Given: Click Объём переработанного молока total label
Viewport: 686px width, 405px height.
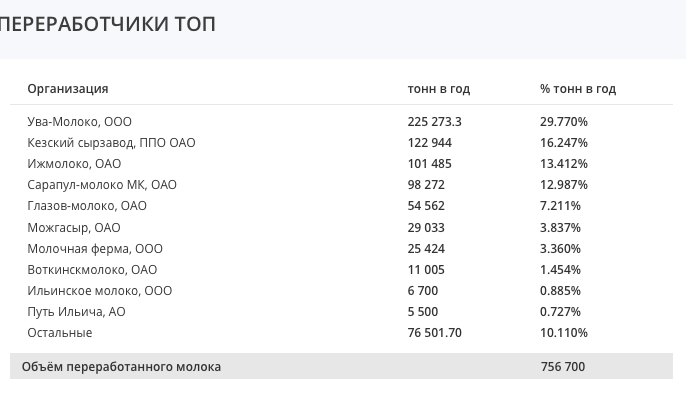Looking at the screenshot, I should click(x=121, y=367).
